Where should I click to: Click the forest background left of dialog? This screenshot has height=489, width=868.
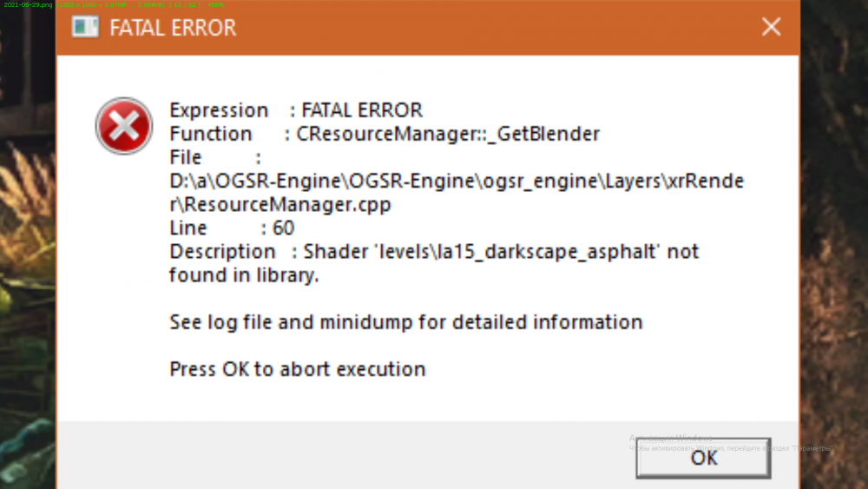(x=26, y=261)
